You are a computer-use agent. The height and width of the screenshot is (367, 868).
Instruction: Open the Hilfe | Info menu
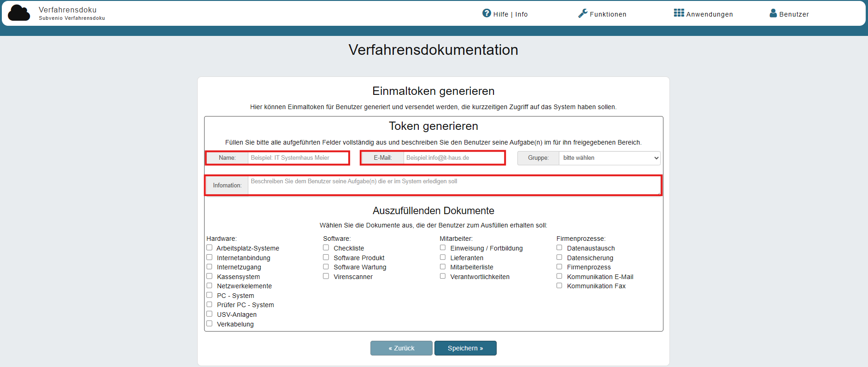pos(505,14)
